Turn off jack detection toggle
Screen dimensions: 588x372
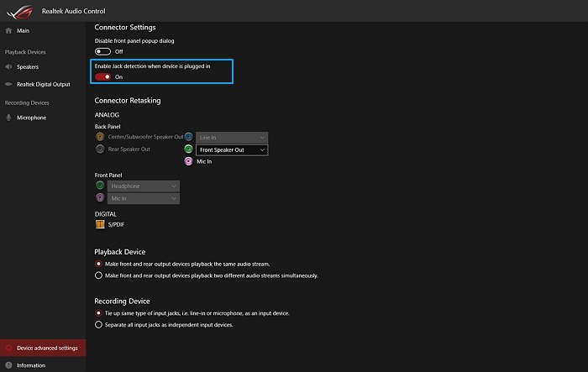102,77
